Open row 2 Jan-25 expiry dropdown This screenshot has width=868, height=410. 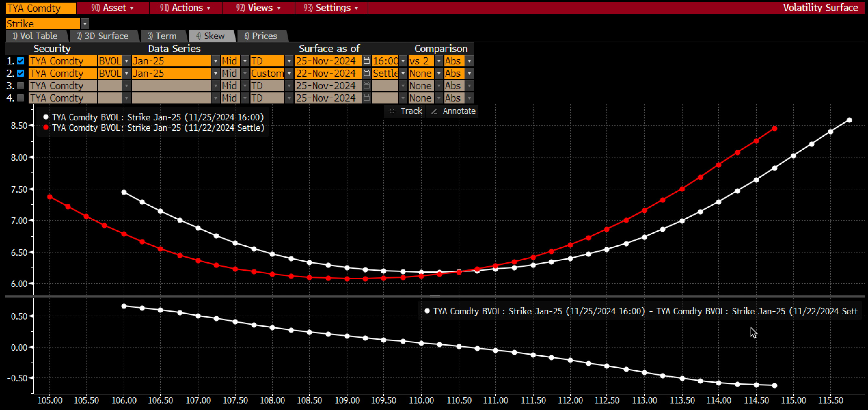[216, 74]
